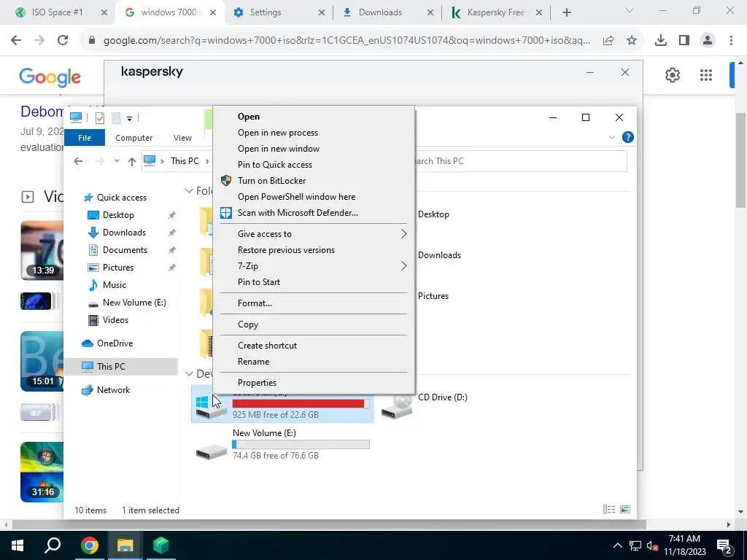The height and width of the screenshot is (560, 747).
Task: Click the Properties quick access toolbar icon
Action: (x=99, y=117)
